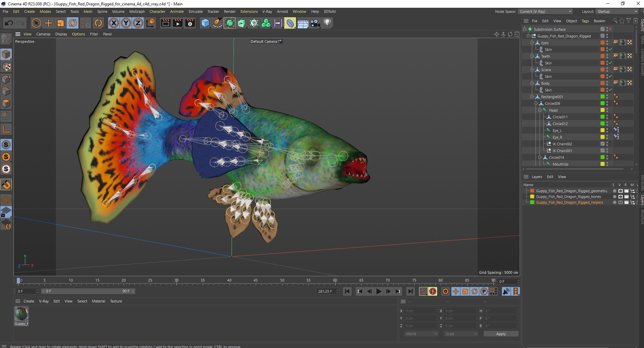The width and height of the screenshot is (644, 348).
Task: Open material manager Create menu
Action: click(x=29, y=301)
